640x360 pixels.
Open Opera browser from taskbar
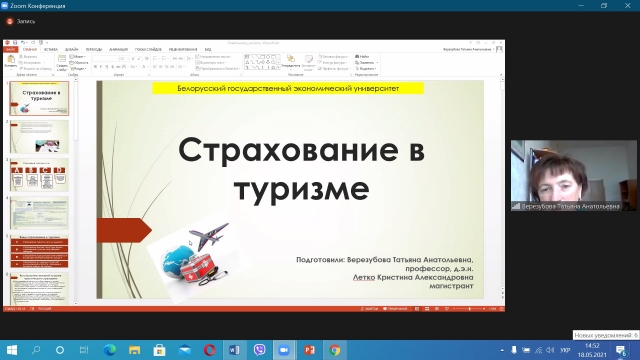[209, 350]
